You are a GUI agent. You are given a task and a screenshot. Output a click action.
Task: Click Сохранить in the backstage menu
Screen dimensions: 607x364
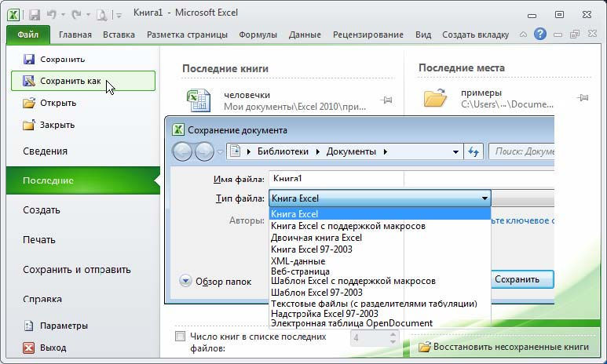[x=82, y=59]
